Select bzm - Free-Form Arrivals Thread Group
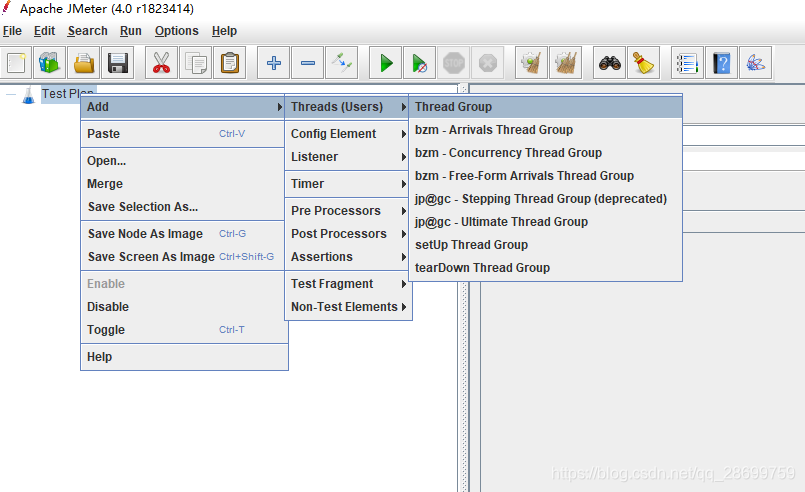Image resolution: width=805 pixels, height=492 pixels. pos(546,176)
